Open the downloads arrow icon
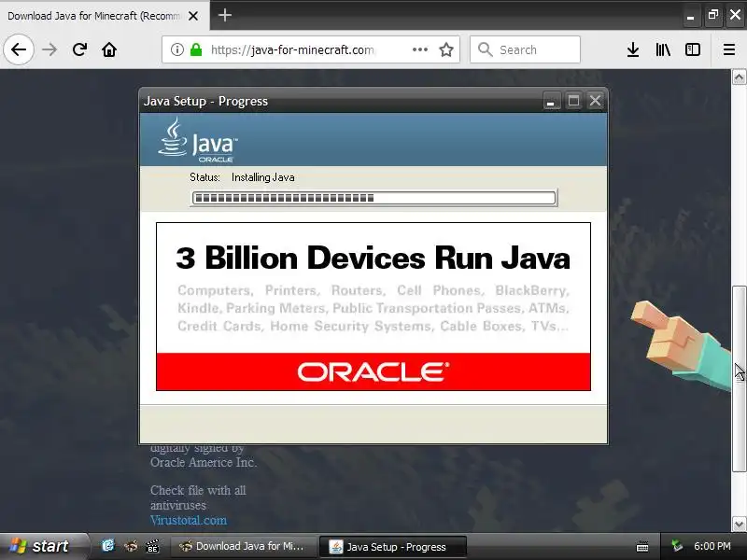The width and height of the screenshot is (747, 560). pyautogui.click(x=633, y=49)
